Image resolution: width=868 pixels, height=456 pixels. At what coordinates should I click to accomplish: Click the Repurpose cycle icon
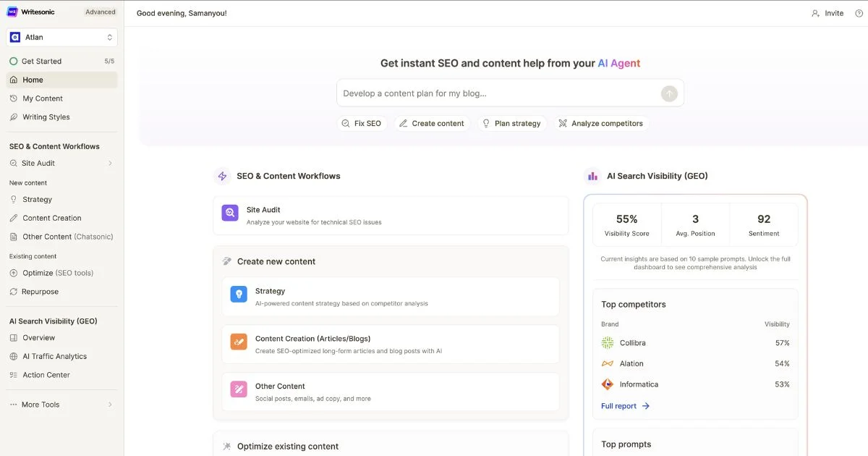(14, 292)
